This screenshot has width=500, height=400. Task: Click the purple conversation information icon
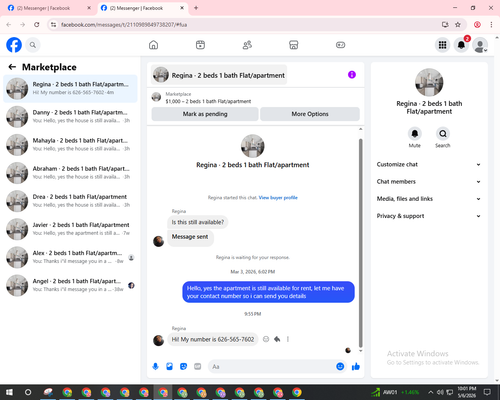(352, 75)
